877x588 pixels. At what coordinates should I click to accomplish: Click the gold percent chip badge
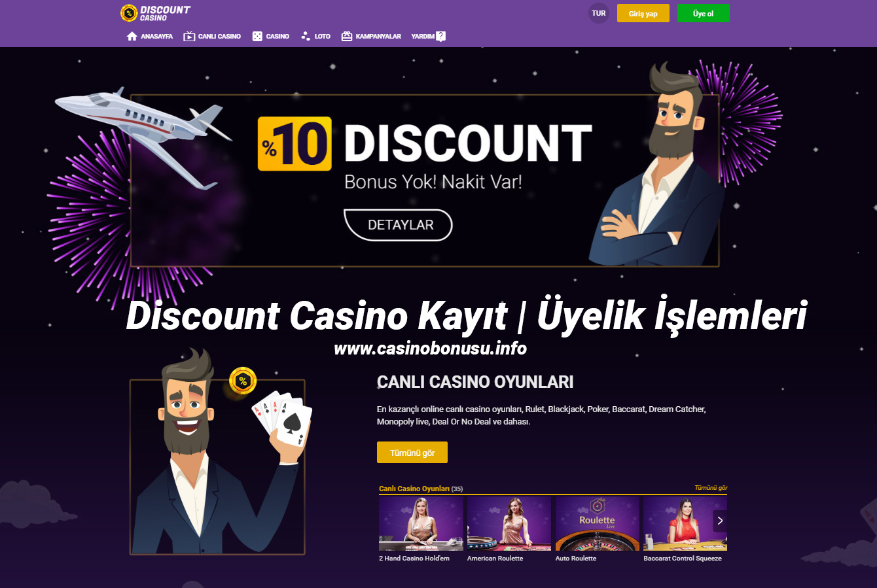(243, 381)
